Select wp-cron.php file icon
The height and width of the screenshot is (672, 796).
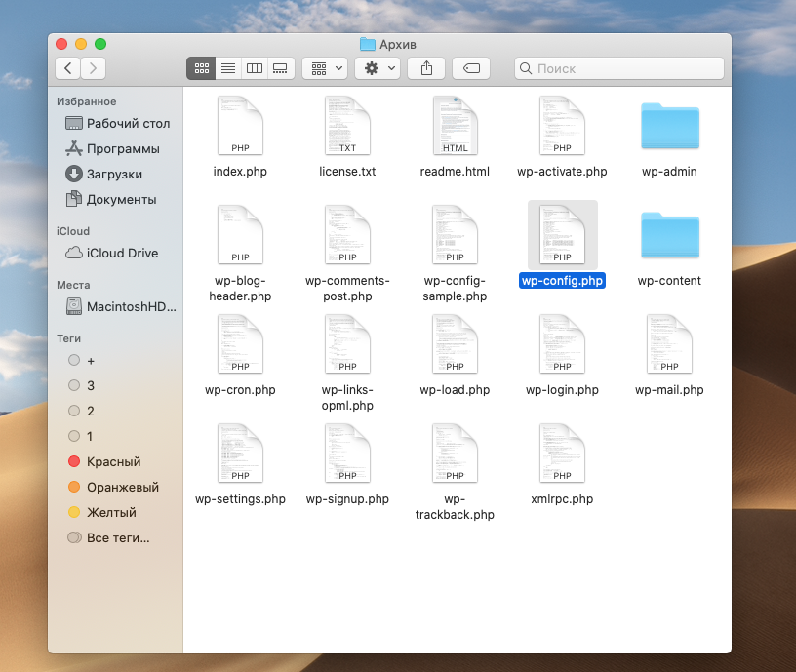coord(240,343)
